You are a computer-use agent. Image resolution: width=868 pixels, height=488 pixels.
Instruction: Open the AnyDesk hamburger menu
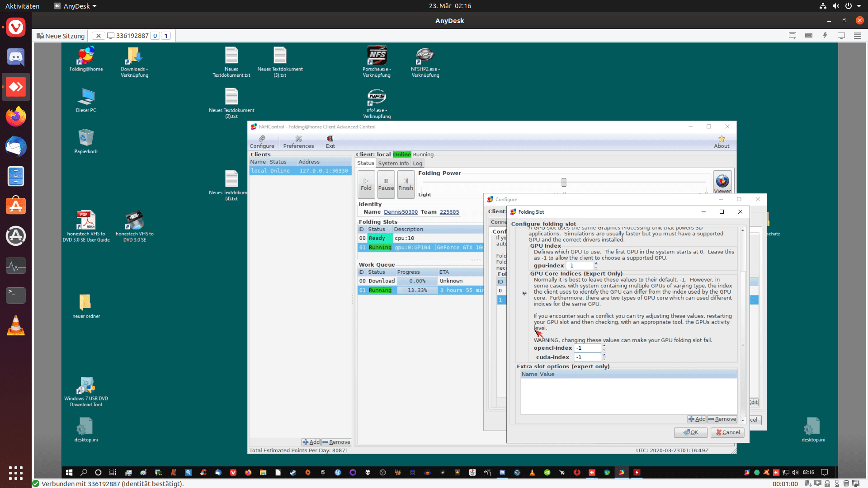tap(857, 36)
